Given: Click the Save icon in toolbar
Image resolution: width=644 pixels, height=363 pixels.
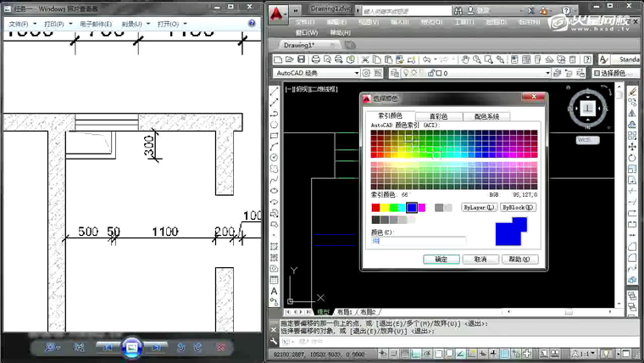Looking at the screenshot, I should pyautogui.click(x=300, y=59).
